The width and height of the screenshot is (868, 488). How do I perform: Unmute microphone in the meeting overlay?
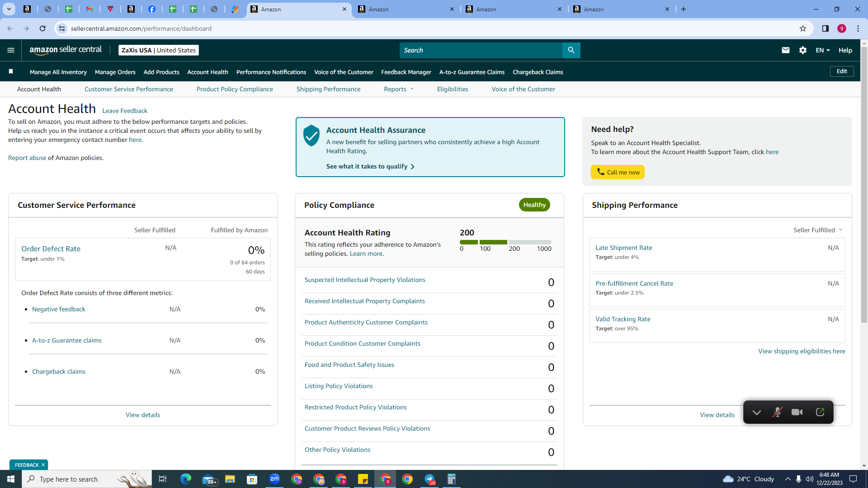777,412
